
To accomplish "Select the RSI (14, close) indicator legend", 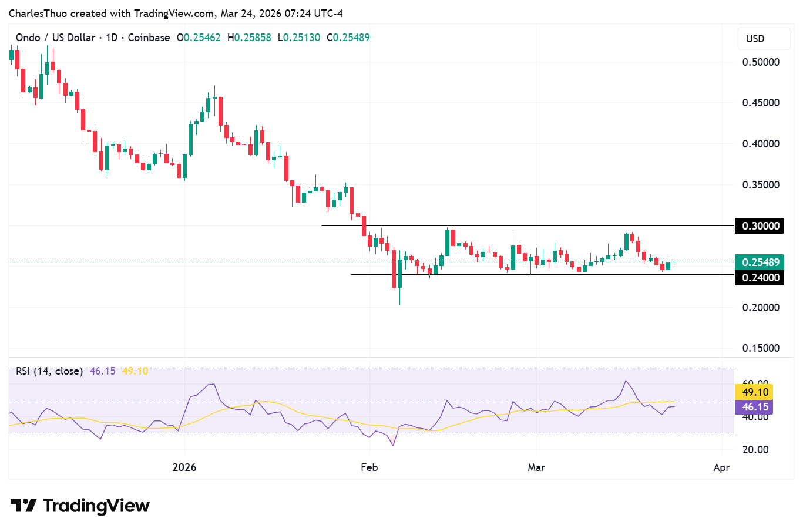I will point(49,371).
